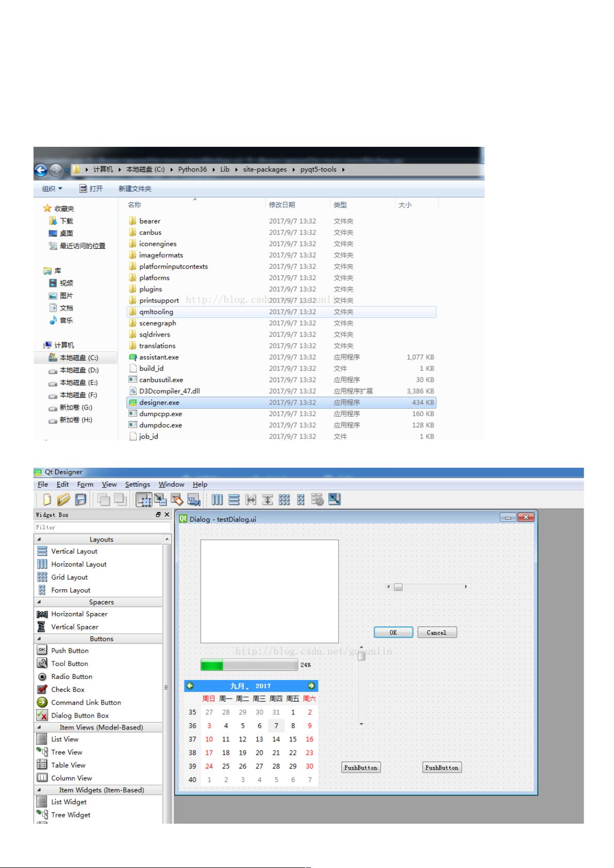Apply Lay Out Horizontally in Splitter
Screen dimensions: 614x868
251,500
